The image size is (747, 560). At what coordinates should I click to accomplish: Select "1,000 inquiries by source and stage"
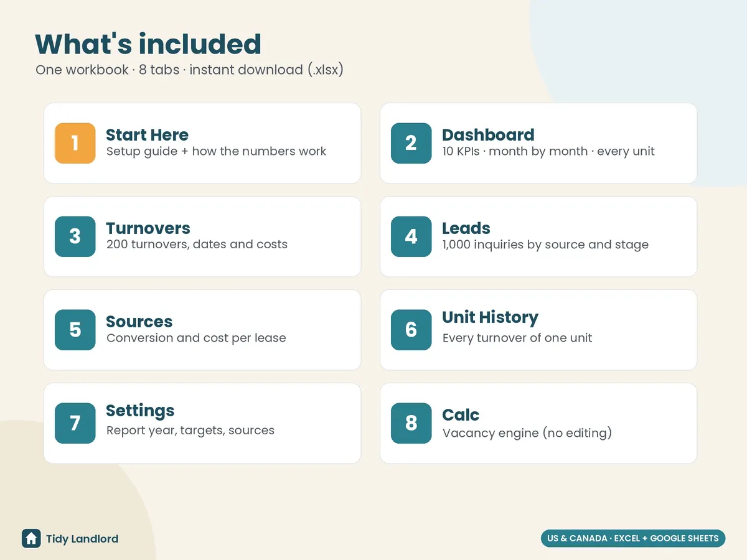(x=545, y=245)
